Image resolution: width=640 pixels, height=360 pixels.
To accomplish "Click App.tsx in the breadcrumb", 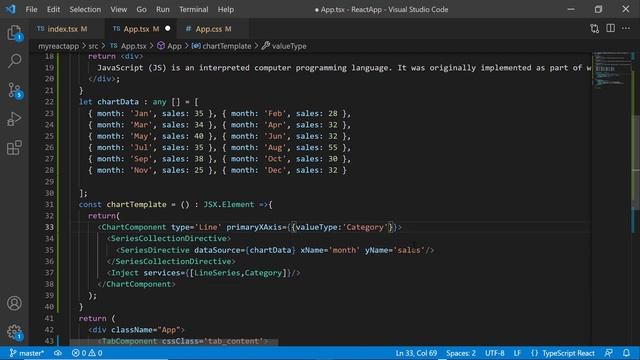I will [x=133, y=46].
